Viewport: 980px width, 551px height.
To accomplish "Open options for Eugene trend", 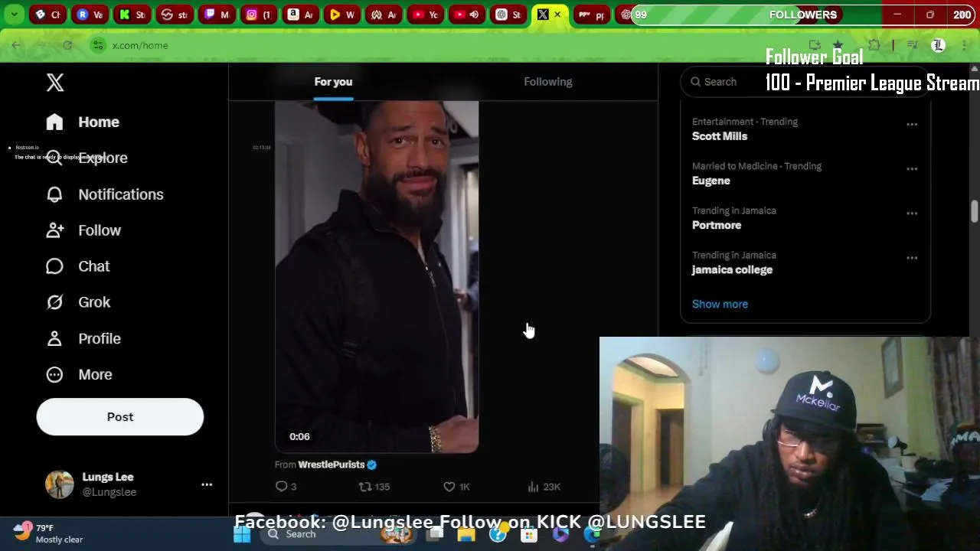I will pyautogui.click(x=912, y=168).
